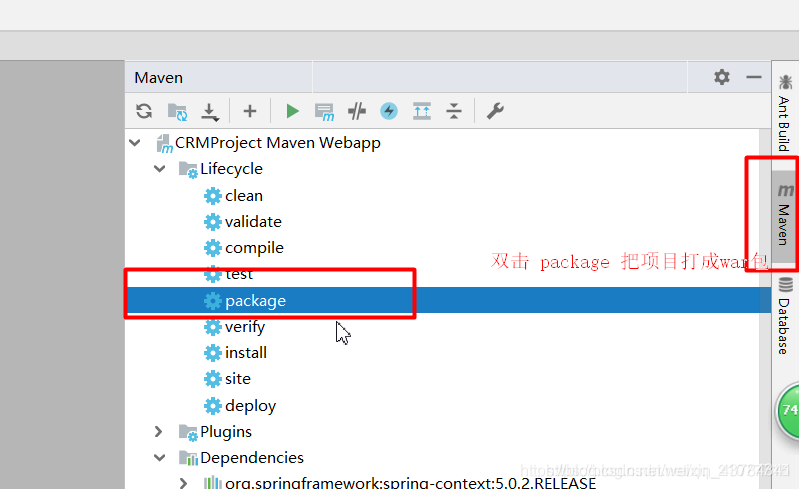Generate sources and update folders icon
The image size is (799, 489).
click(x=177, y=112)
